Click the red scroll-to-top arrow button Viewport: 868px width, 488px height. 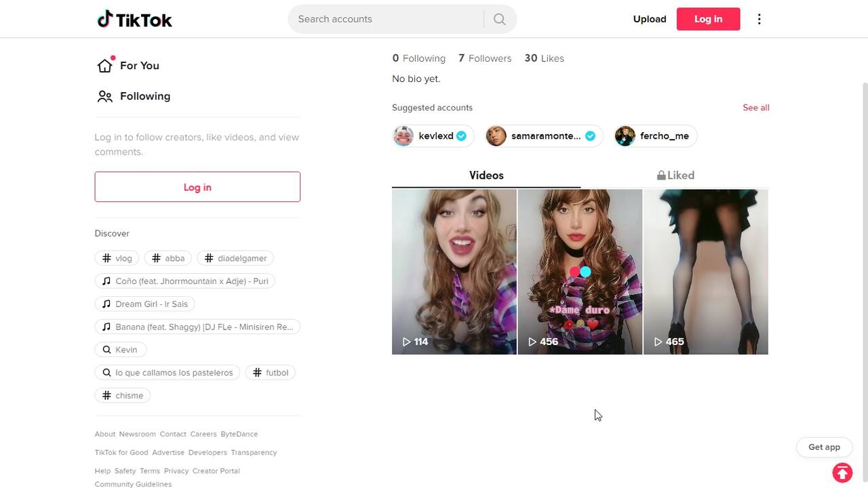[842, 472]
